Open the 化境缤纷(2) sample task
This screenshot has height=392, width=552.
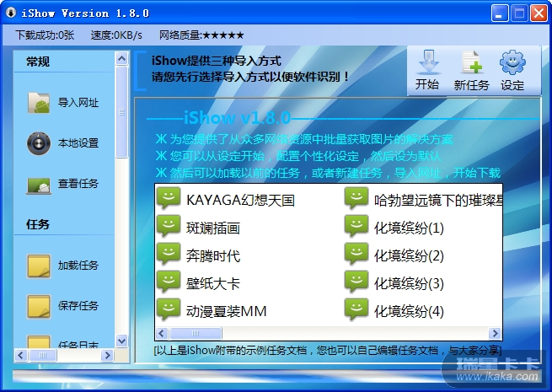point(409,255)
